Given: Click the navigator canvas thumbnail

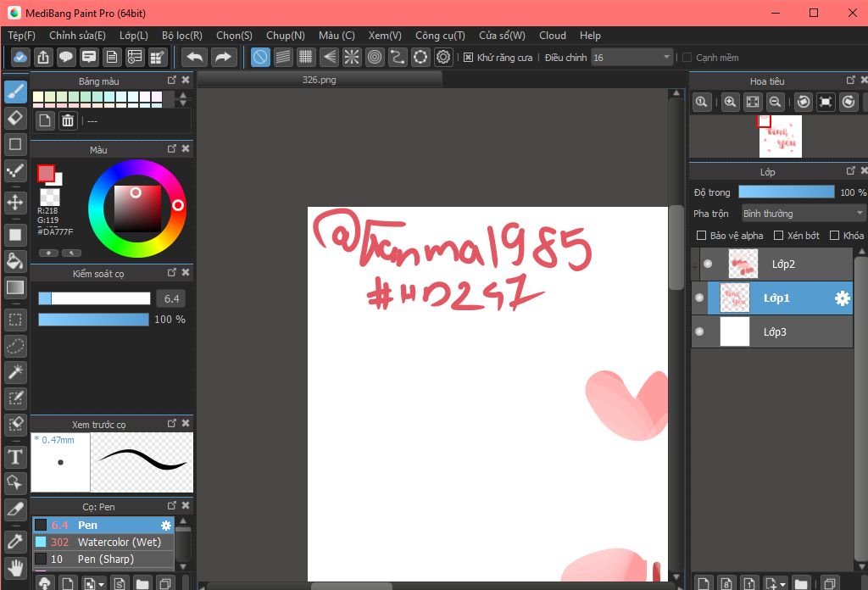Looking at the screenshot, I should (781, 136).
